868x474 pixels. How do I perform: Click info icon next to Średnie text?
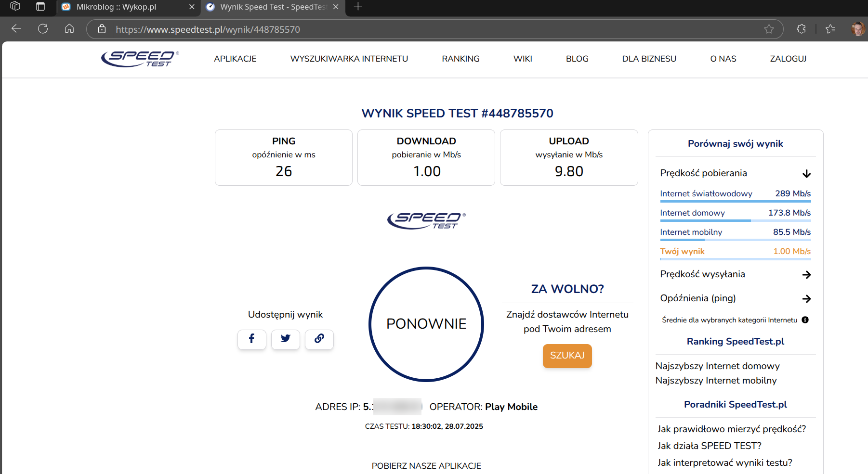tap(805, 320)
